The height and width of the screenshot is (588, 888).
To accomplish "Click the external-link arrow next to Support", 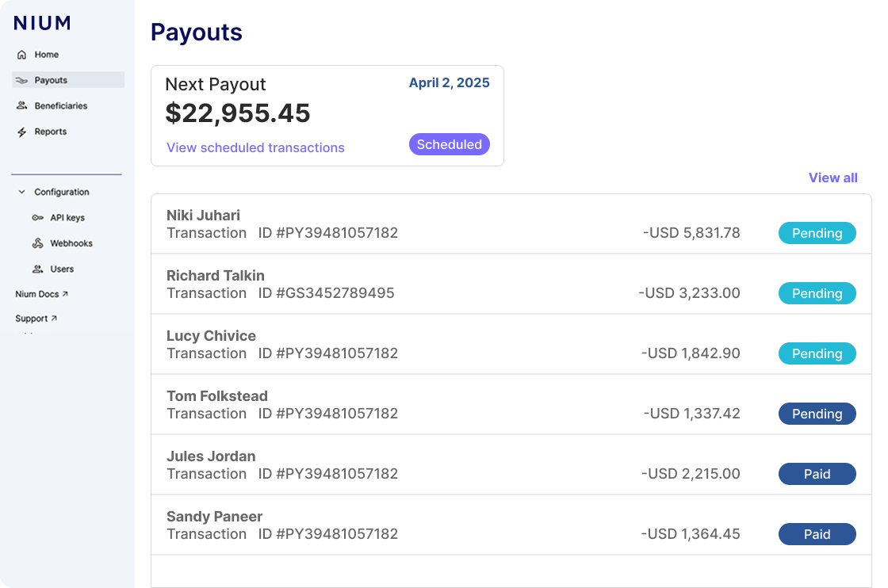I will click(52, 318).
